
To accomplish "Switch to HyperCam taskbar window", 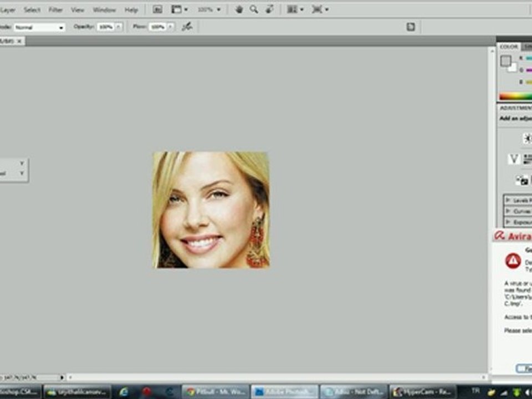I will 423,392.
